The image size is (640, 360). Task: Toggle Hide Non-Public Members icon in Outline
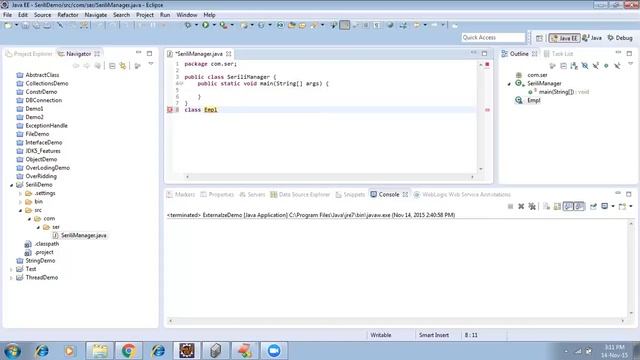(606, 66)
